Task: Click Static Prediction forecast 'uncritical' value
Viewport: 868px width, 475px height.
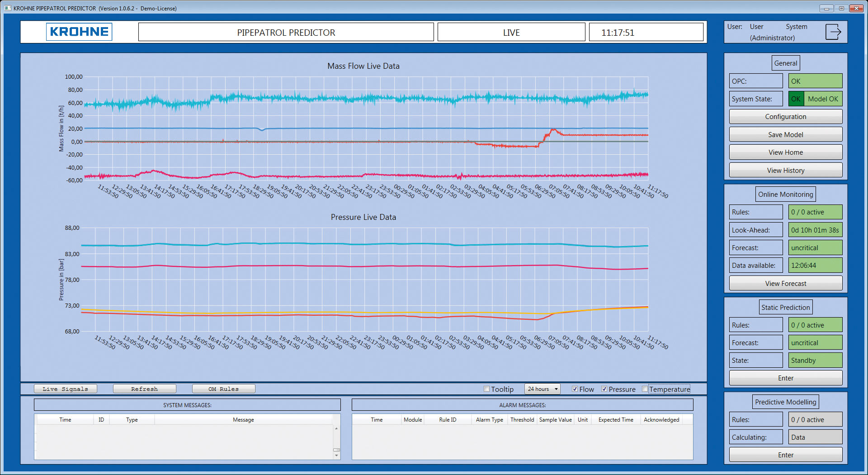Action: [816, 343]
